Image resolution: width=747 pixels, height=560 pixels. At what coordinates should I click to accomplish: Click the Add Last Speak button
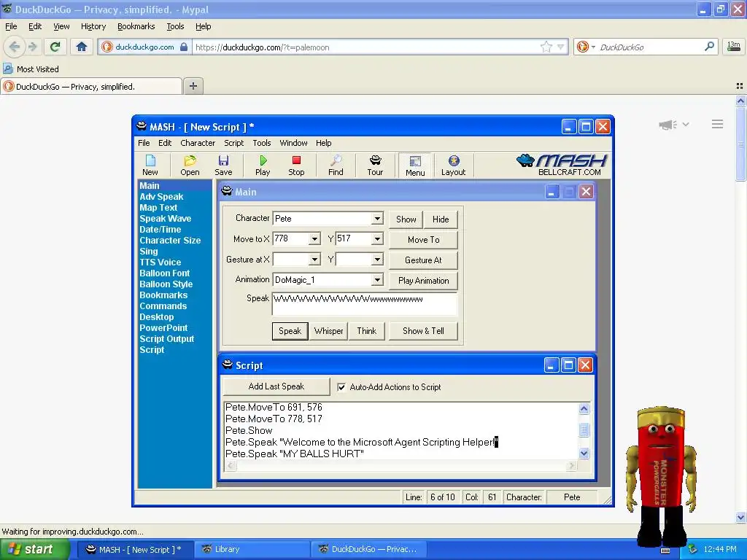pos(276,386)
